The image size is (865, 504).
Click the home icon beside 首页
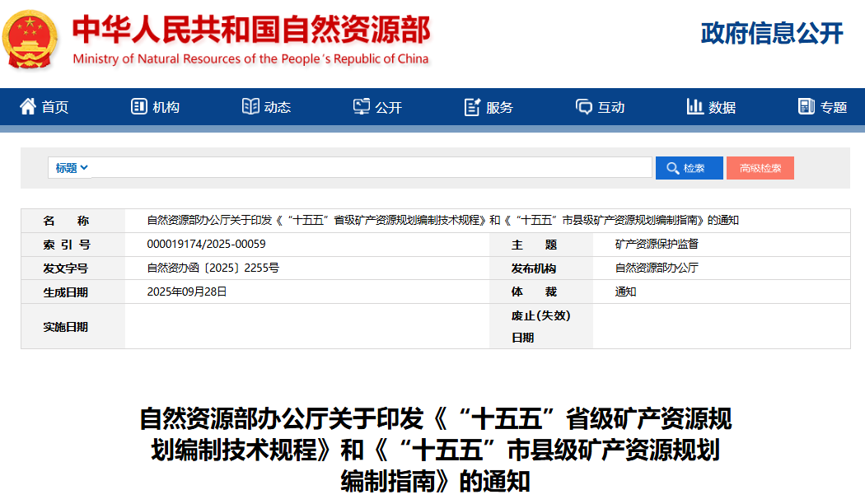click(28, 106)
